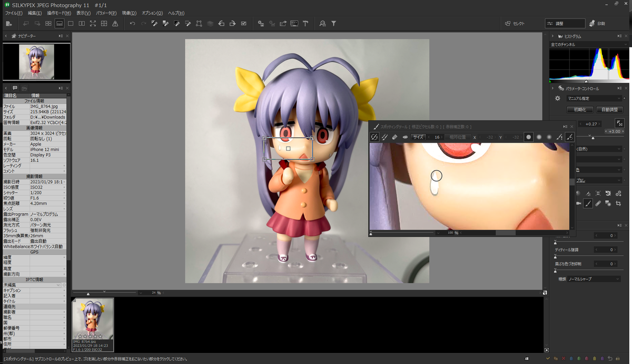Open オプション(O) menu
The height and width of the screenshot is (364, 632).
click(x=152, y=13)
